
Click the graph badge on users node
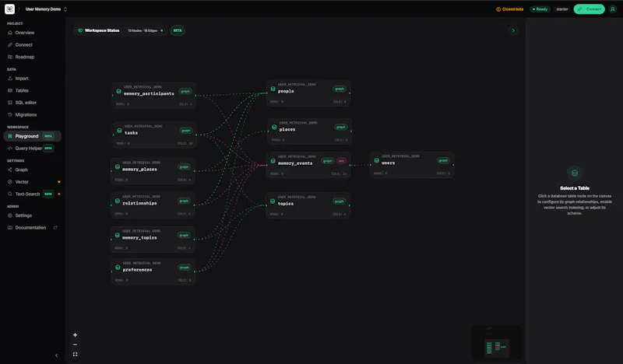[443, 160]
